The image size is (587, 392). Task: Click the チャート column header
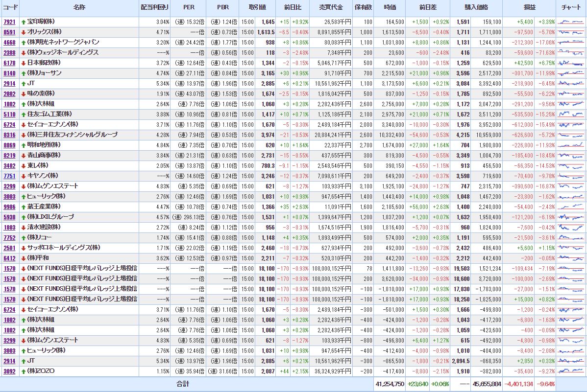[x=571, y=8]
